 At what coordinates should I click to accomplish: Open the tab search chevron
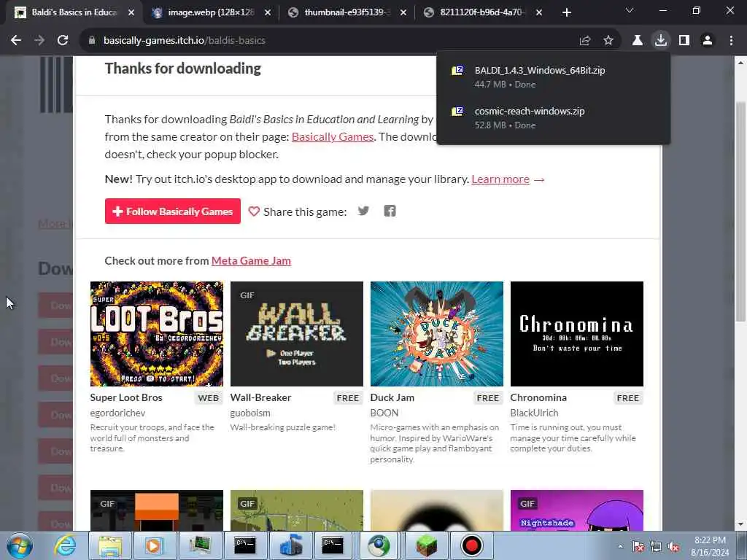pyautogui.click(x=630, y=10)
